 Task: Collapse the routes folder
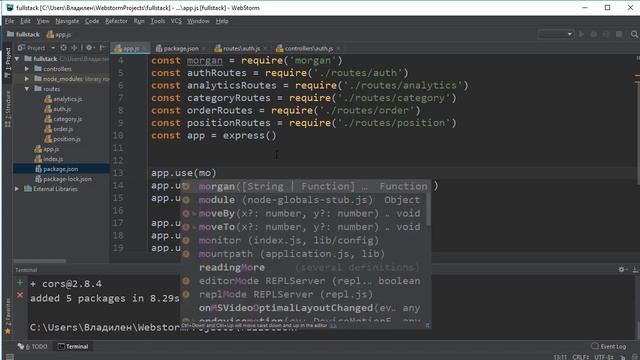click(27, 89)
